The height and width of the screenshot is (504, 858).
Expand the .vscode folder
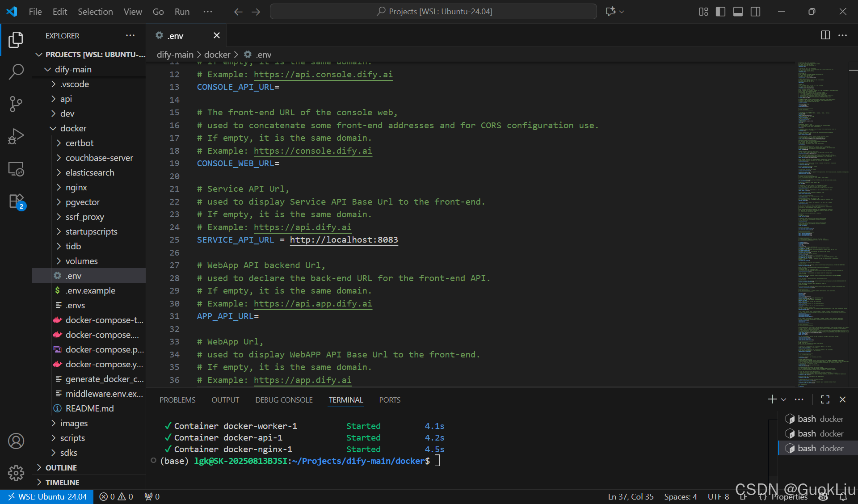tap(53, 84)
